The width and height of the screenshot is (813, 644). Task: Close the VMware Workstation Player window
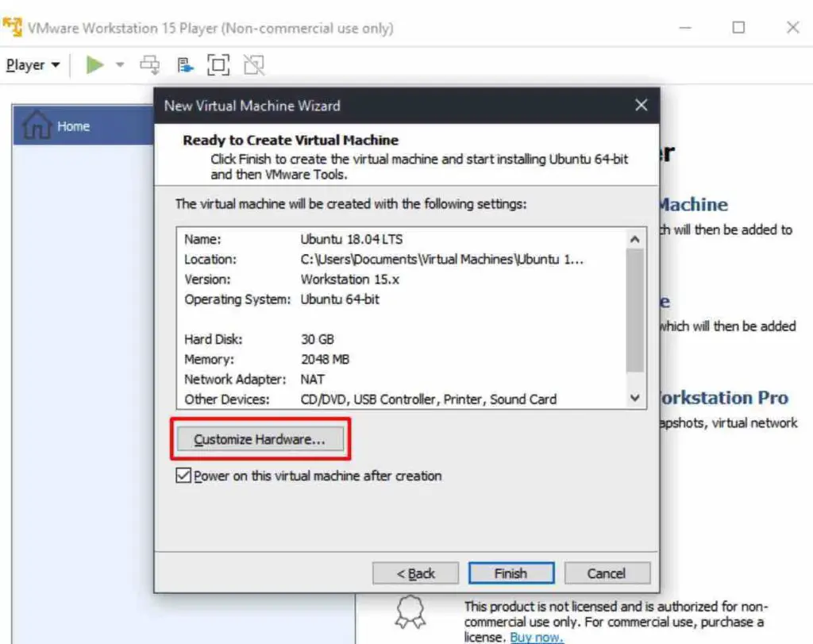pos(793,28)
